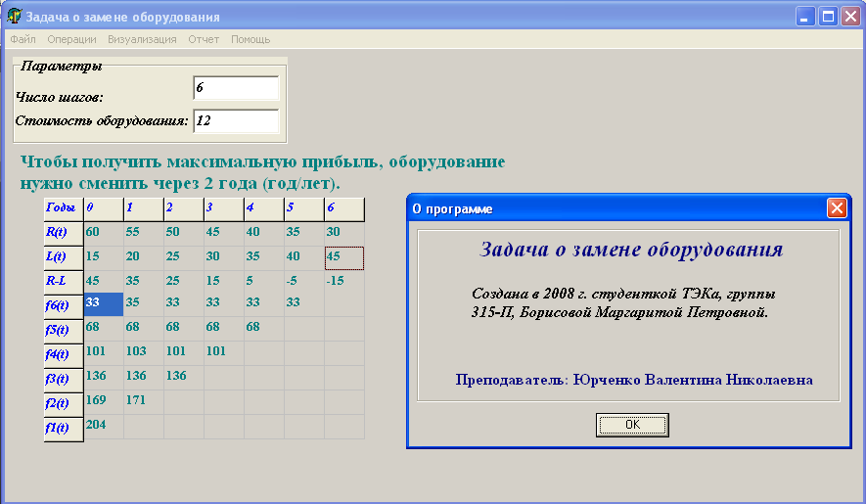
Task: Select R(t) cell with value 60
Action: [104, 234]
